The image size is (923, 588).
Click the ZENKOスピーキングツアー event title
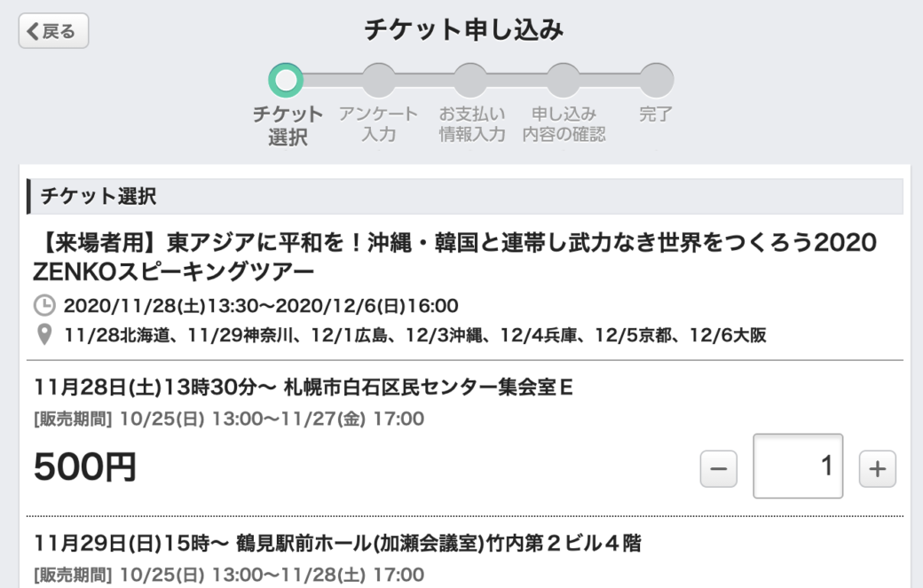454,255
